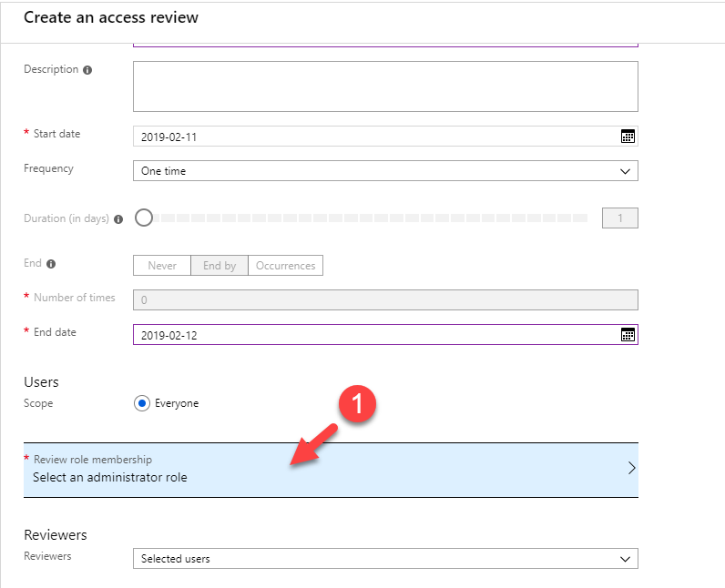Click the Duration days number box

(x=620, y=218)
